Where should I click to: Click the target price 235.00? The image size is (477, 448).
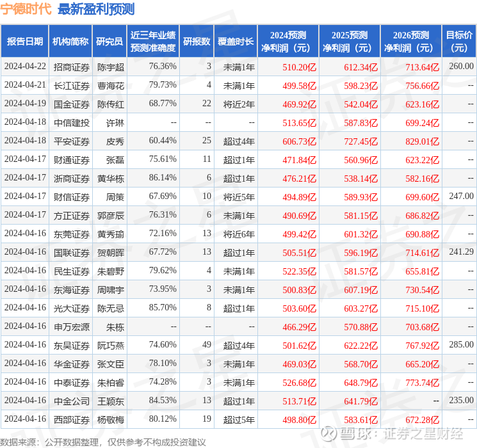point(462,400)
